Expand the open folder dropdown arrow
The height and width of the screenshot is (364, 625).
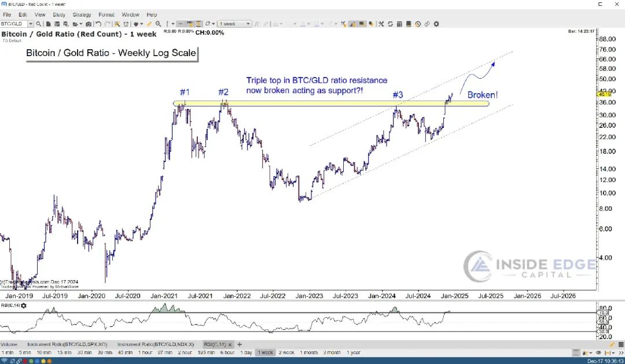point(81,24)
